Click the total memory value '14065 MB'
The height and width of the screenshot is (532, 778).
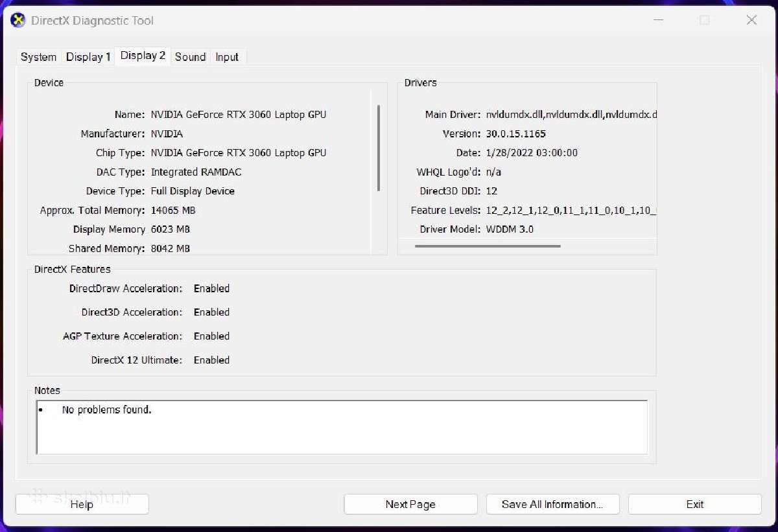(x=173, y=210)
